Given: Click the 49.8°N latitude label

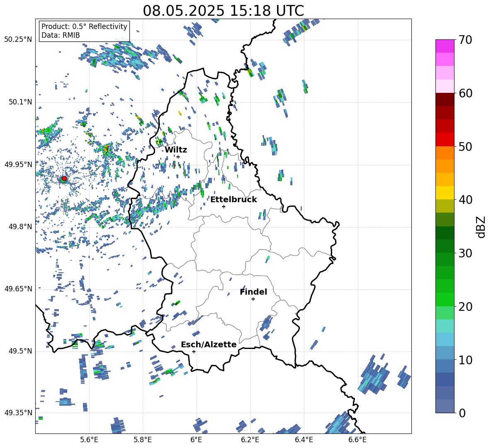Looking at the screenshot, I should click(20, 227).
